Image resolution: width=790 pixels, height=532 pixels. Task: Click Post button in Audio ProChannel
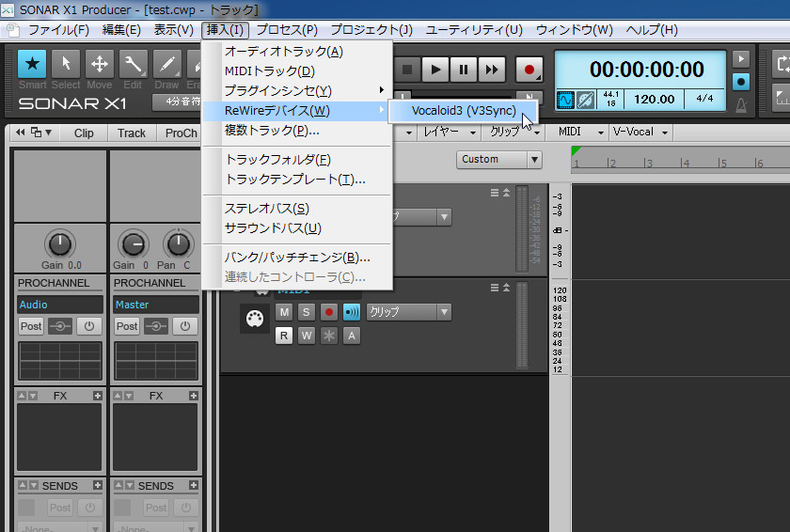31,326
